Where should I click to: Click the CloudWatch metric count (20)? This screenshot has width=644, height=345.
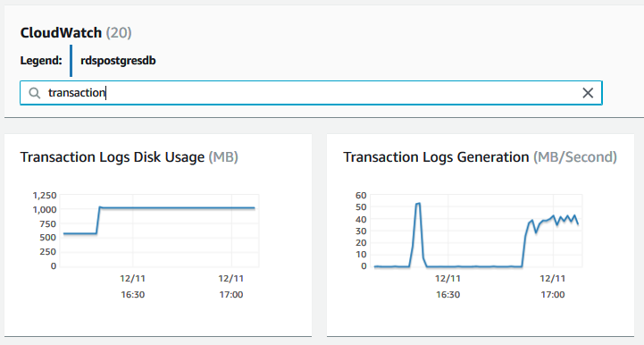tap(119, 33)
